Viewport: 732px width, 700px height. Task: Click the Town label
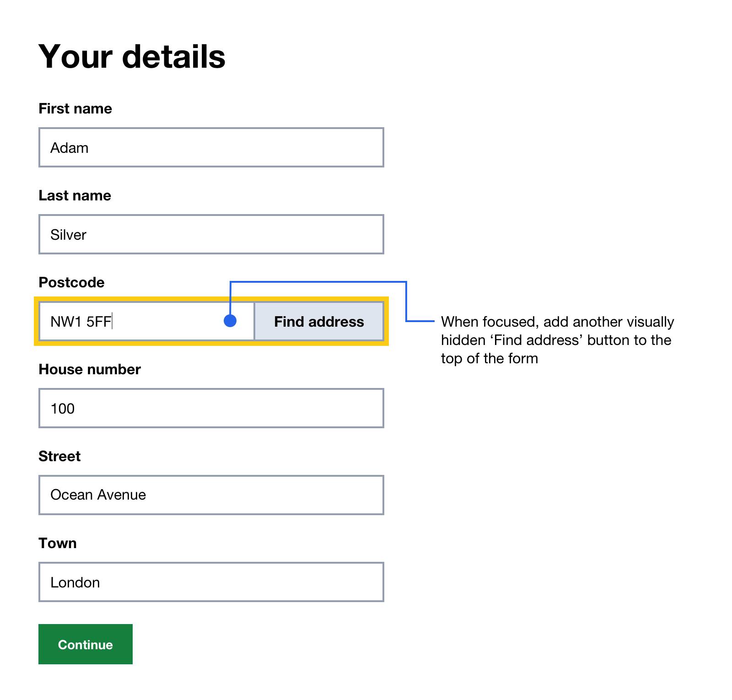[x=58, y=543]
